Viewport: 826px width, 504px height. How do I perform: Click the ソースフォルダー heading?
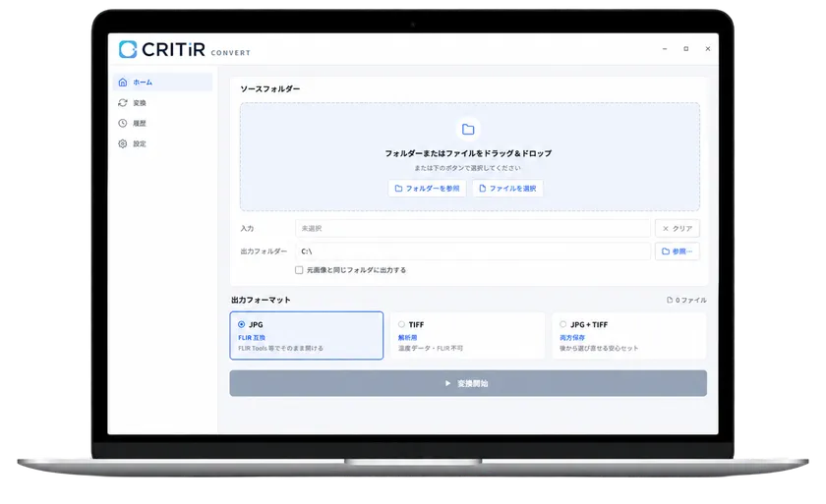point(269,88)
